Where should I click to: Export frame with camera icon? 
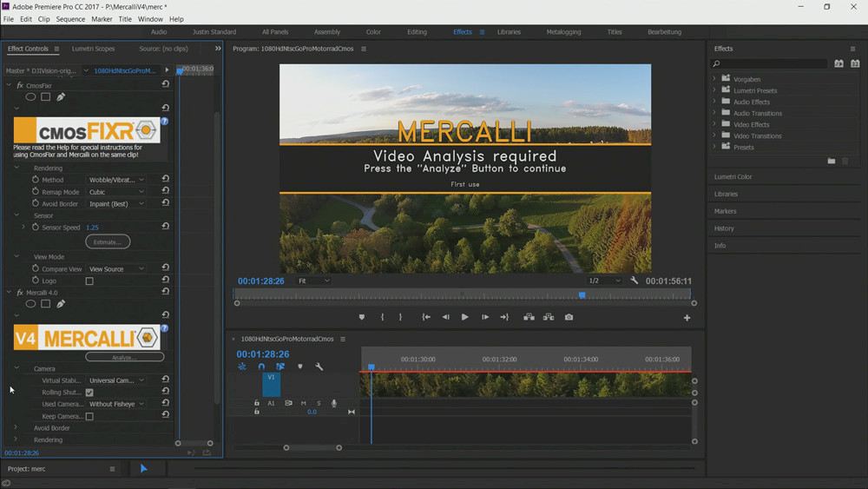(569, 317)
